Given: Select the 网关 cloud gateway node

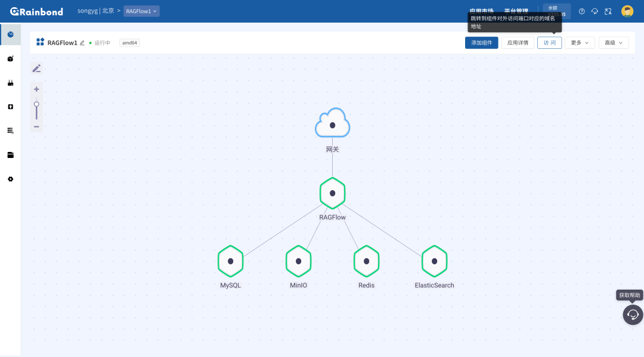Looking at the screenshot, I should [x=332, y=123].
